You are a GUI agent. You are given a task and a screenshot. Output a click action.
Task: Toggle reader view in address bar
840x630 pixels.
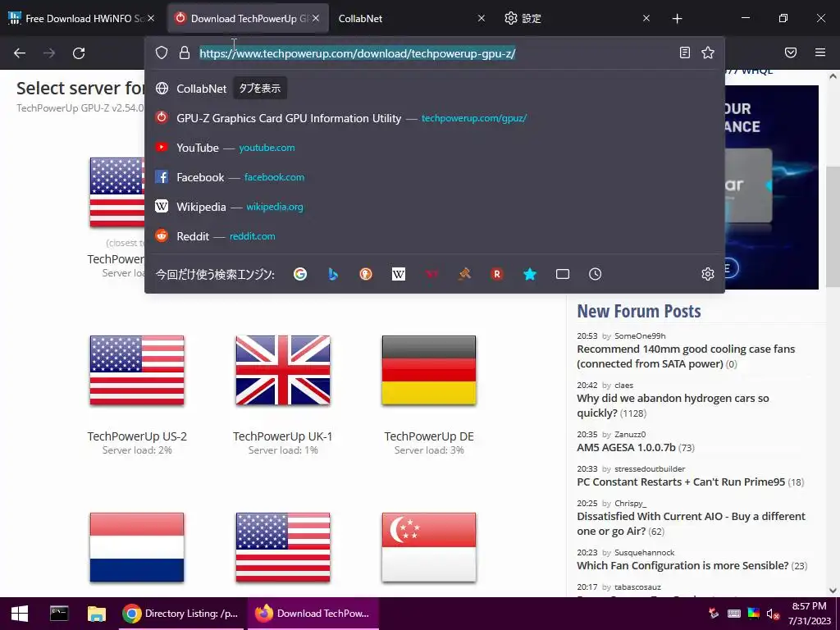(x=685, y=52)
